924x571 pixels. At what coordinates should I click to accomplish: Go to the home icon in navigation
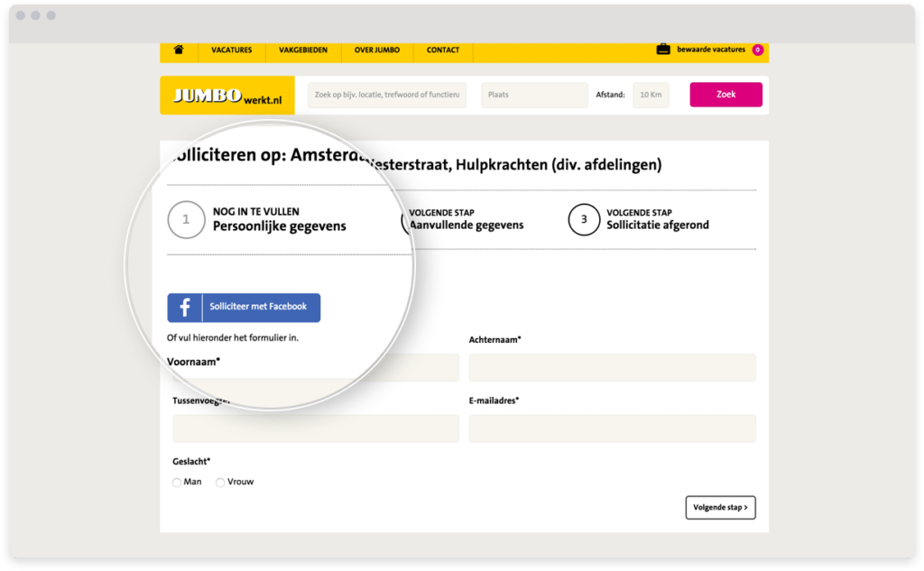point(179,51)
